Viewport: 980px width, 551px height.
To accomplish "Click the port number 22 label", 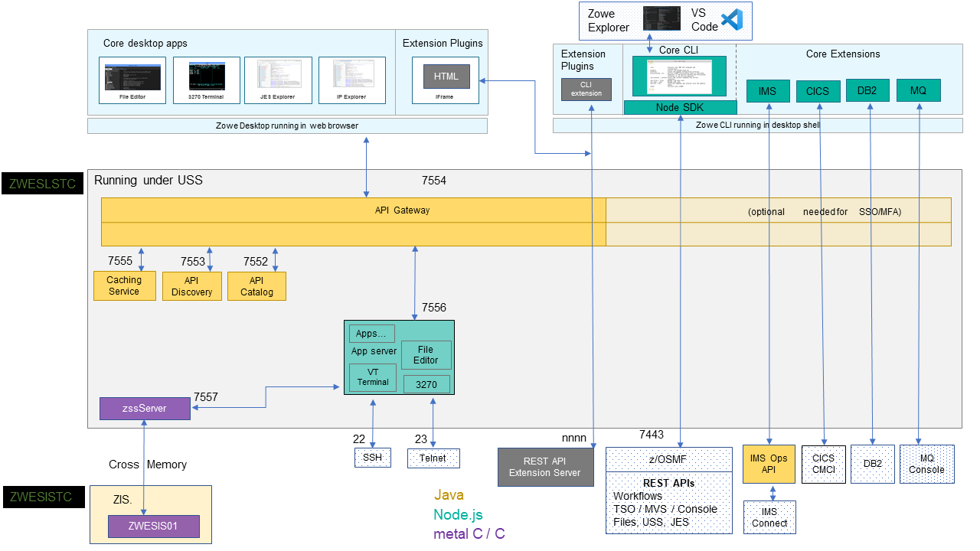I will pyautogui.click(x=359, y=439).
